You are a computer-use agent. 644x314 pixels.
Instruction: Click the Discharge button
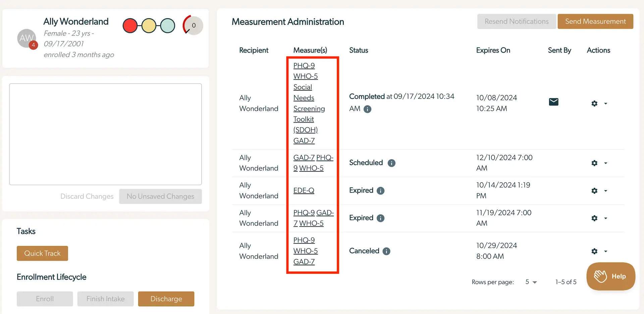(166, 299)
